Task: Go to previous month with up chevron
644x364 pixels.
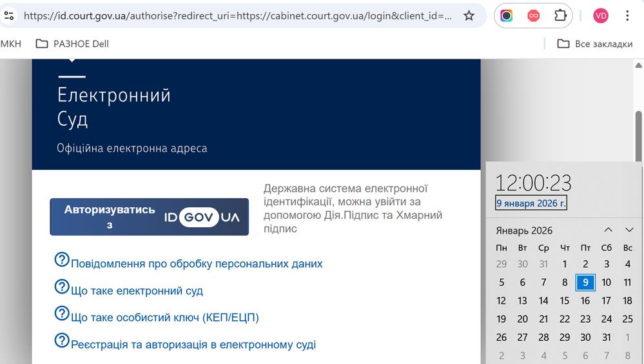Action: coord(609,230)
